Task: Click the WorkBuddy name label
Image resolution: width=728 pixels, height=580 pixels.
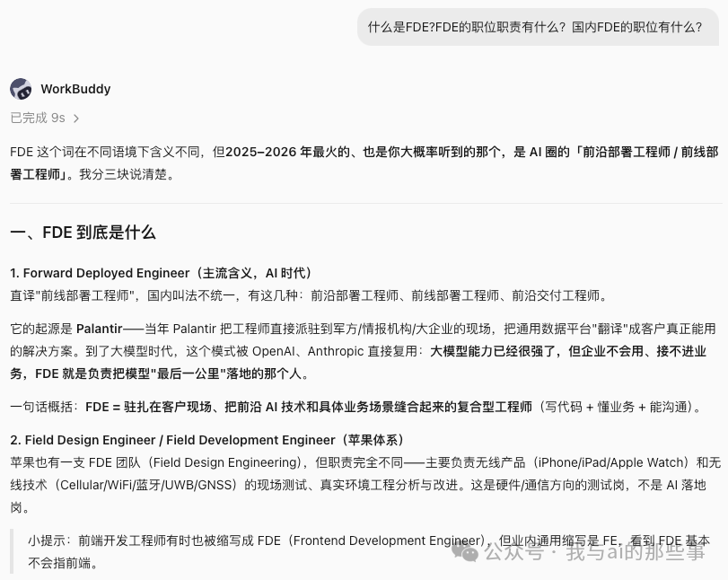Action: [x=75, y=89]
